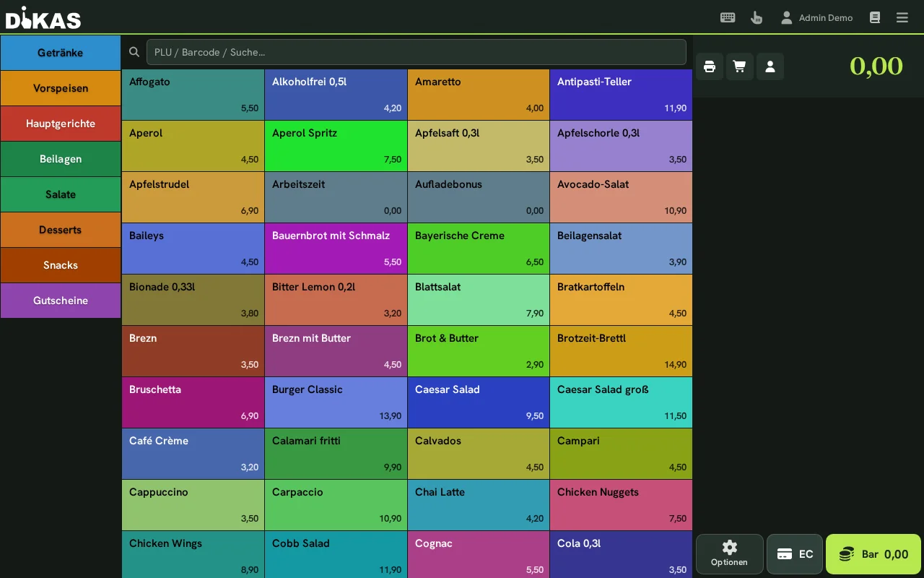Click the search magnifier icon
924x578 pixels.
pyautogui.click(x=134, y=52)
